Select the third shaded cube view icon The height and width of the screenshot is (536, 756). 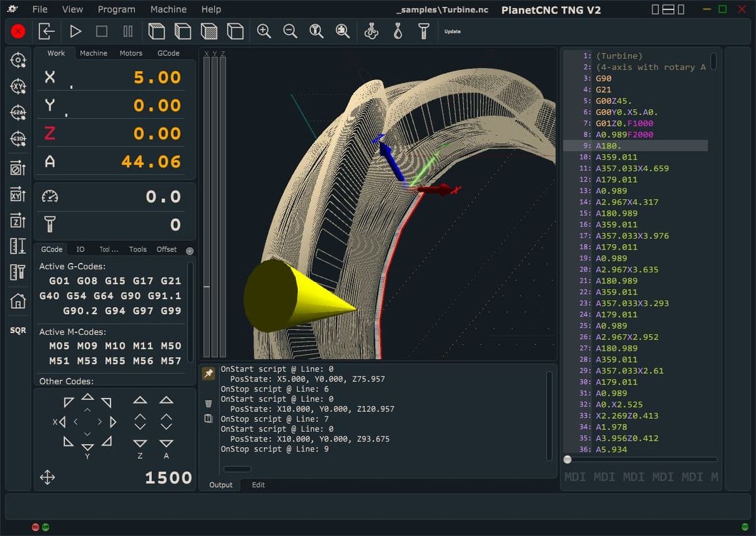pyautogui.click(x=209, y=32)
